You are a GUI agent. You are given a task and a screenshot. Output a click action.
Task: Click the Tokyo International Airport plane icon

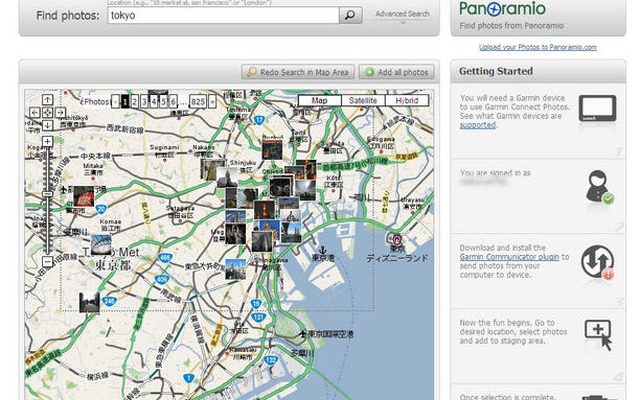pyautogui.click(x=302, y=334)
